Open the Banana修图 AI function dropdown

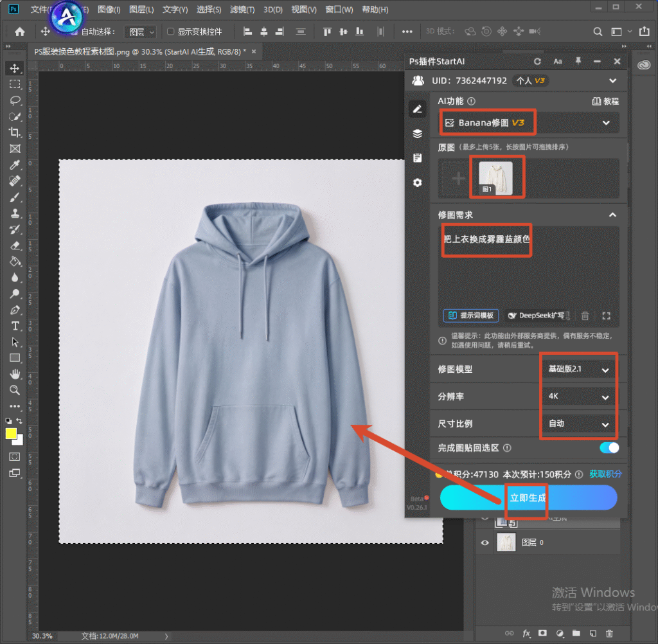click(529, 123)
